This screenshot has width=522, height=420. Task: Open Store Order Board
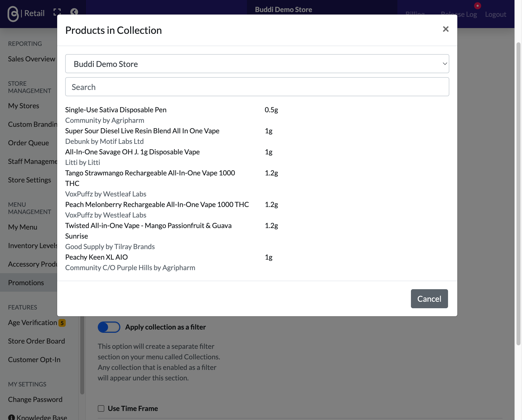pos(37,341)
